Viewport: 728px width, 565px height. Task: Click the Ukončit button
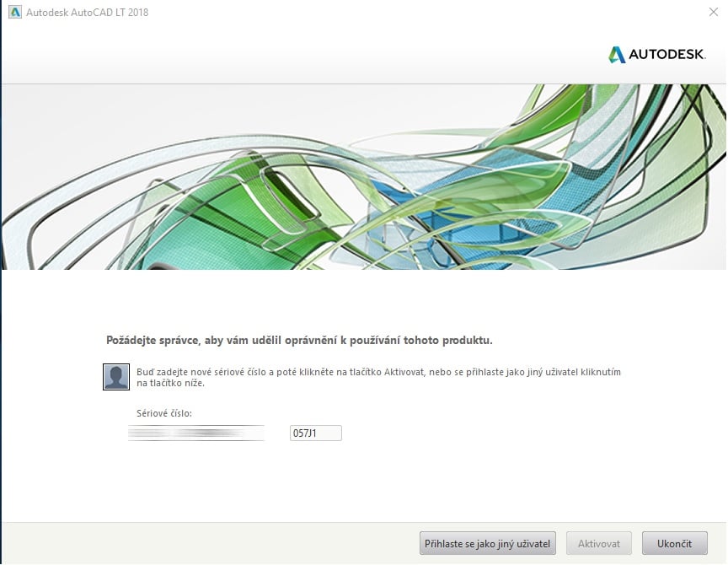pyautogui.click(x=675, y=543)
